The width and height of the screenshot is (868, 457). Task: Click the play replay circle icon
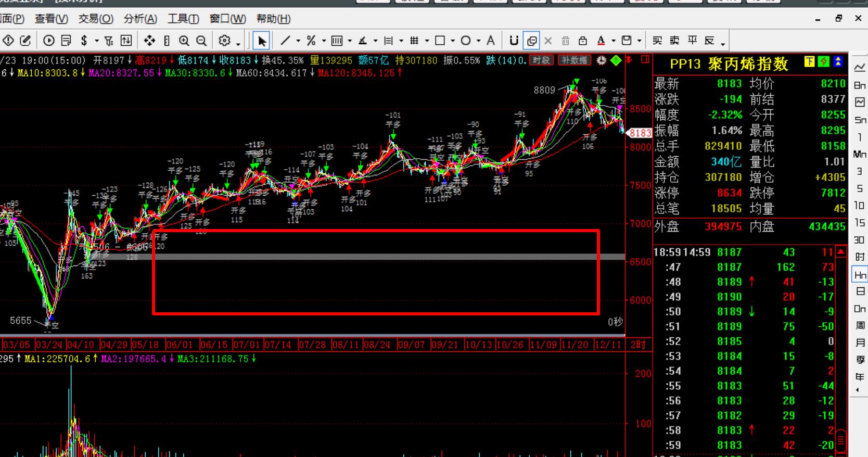[x=49, y=41]
